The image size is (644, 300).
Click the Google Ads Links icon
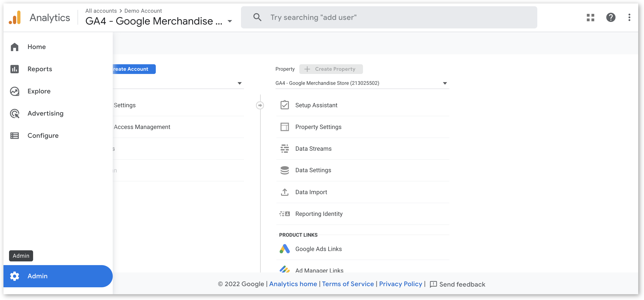tap(285, 249)
